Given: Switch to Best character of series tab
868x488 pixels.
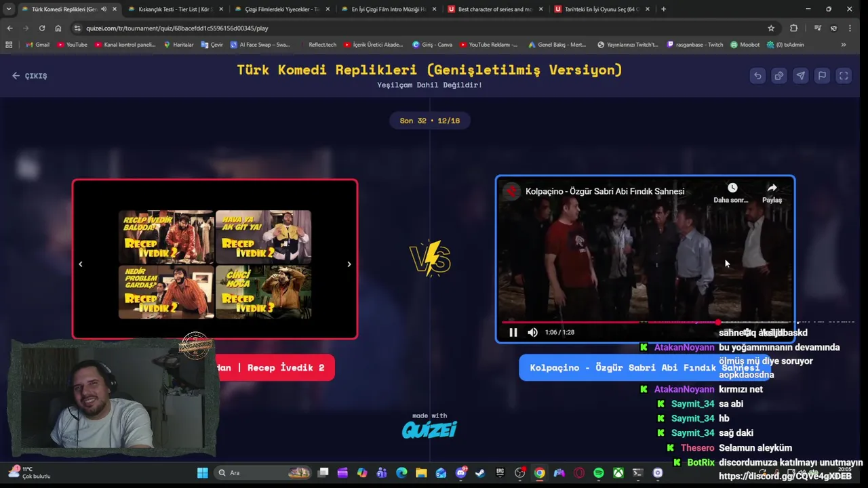Looking at the screenshot, I should [494, 9].
